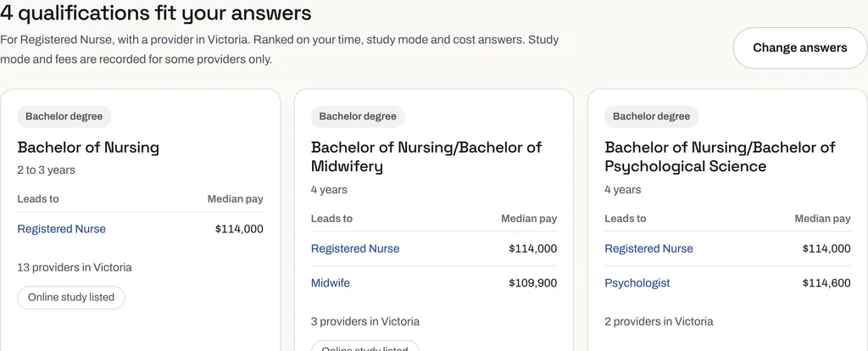Select Bachelor of Nursing/Bachelor of Midwifery title

[x=426, y=157]
